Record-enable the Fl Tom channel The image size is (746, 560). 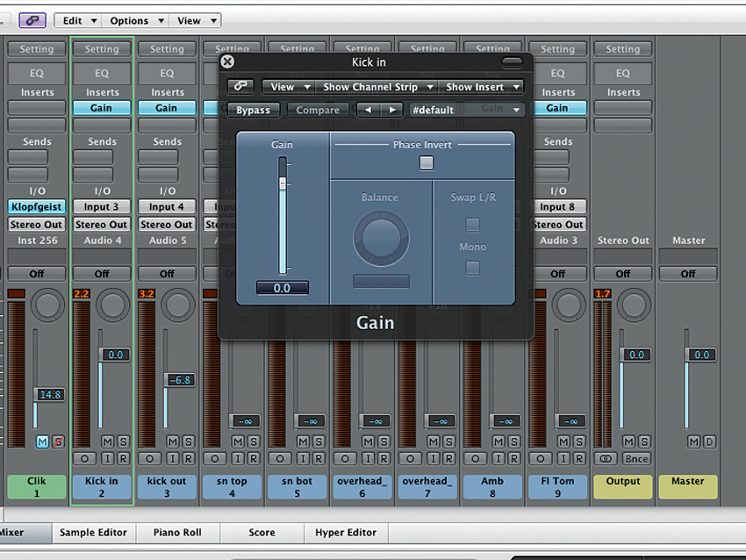click(x=579, y=459)
